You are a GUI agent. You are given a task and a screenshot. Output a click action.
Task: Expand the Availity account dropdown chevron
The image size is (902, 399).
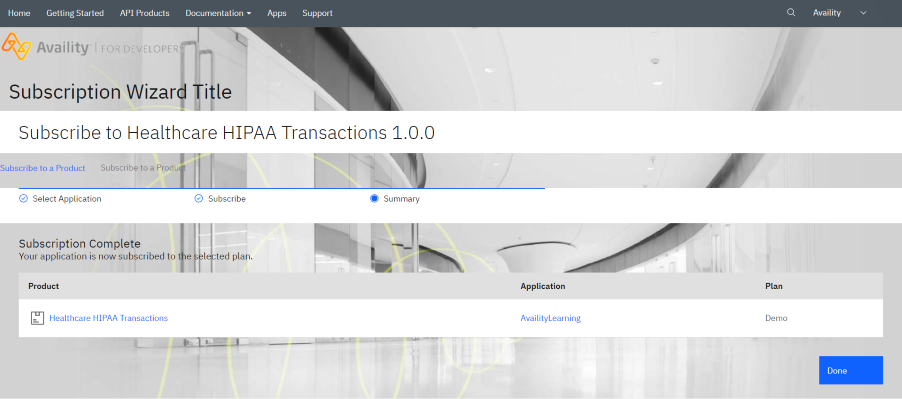(x=863, y=13)
